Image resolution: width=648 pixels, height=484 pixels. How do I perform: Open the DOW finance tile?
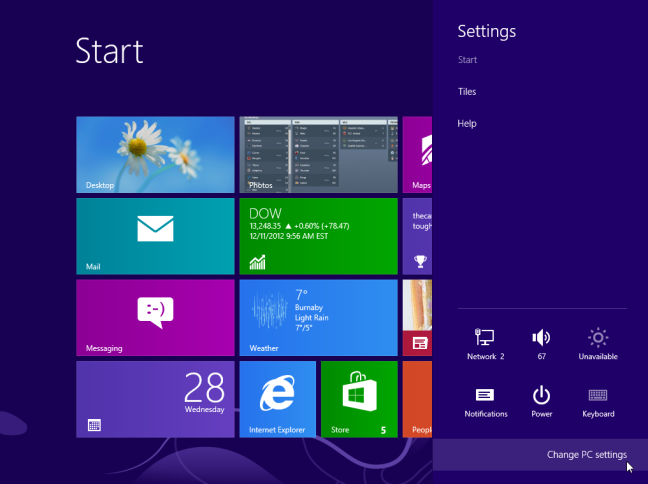pyautogui.click(x=319, y=236)
